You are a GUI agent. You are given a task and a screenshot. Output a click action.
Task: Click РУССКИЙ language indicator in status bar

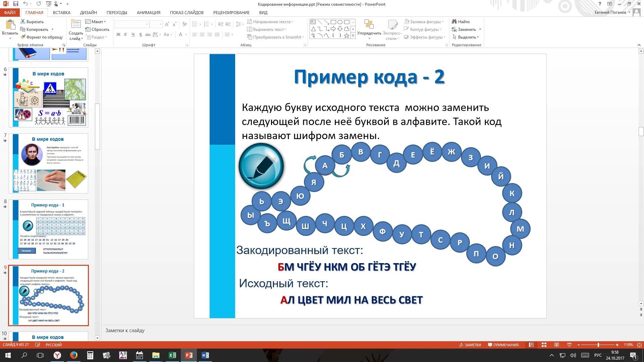(54, 345)
